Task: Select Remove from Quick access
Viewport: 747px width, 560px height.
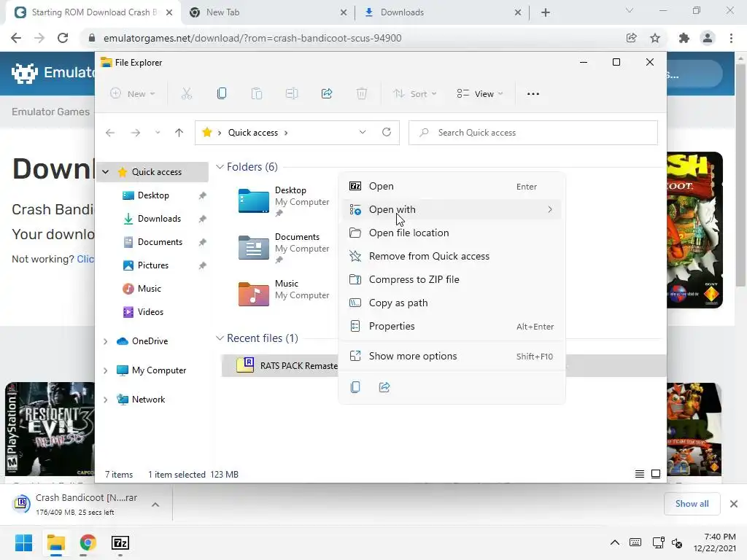Action: click(452, 256)
